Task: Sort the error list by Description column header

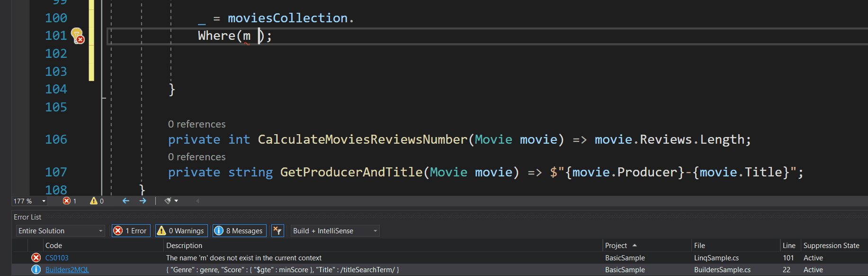Action: [184, 246]
